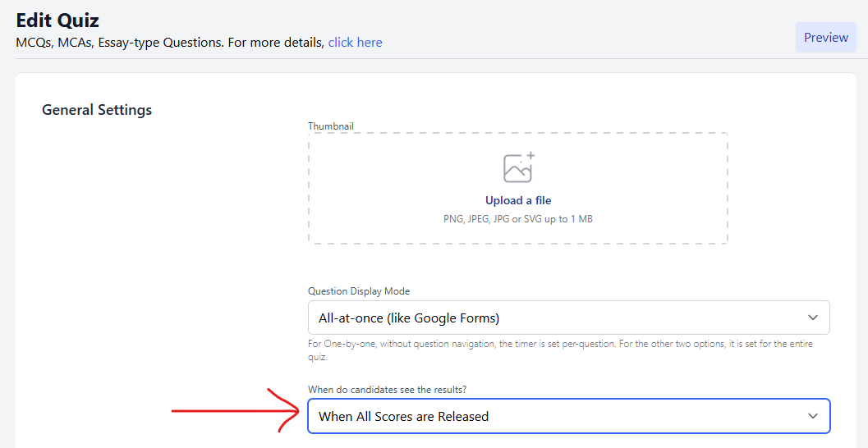Click the "General Settings" section heading
The height and width of the screenshot is (448, 868).
(97, 110)
